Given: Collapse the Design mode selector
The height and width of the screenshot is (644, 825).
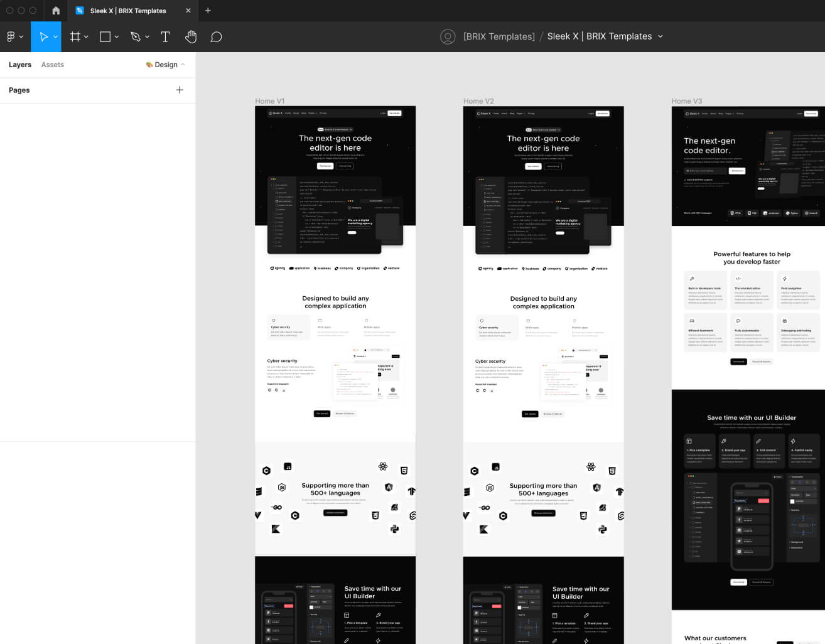Looking at the screenshot, I should (183, 64).
